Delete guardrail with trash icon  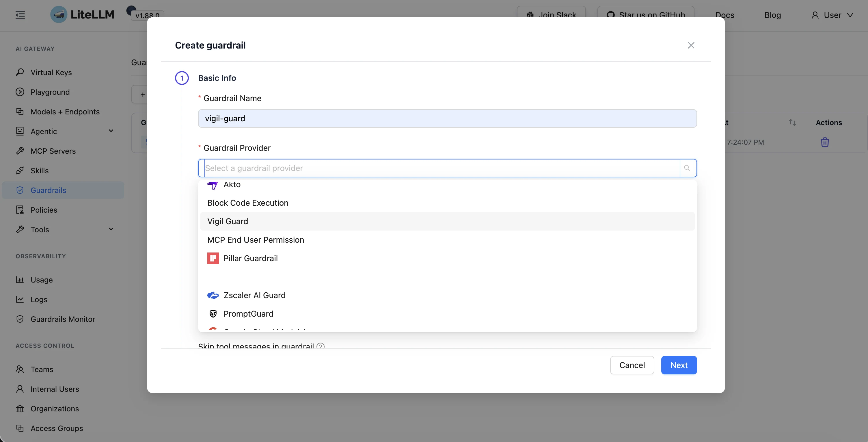point(824,142)
